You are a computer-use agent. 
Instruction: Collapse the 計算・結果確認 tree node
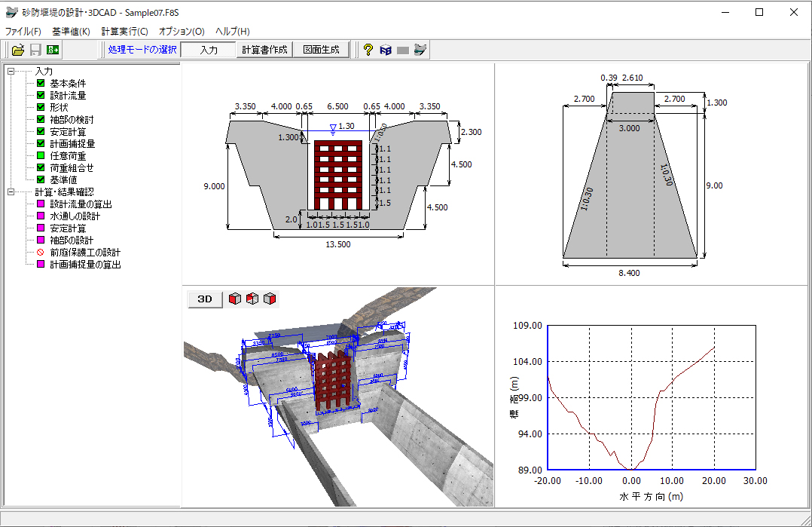click(11, 192)
